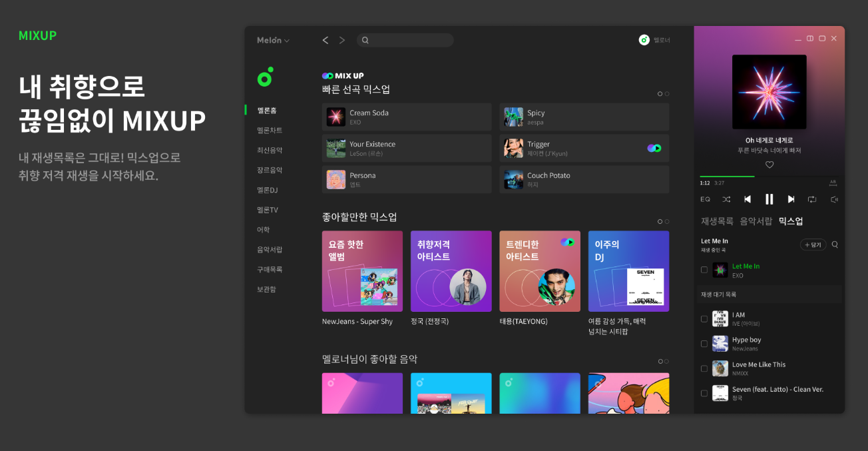The height and width of the screenshot is (451, 868).
Task: Click the song progress bar
Action: tap(769, 177)
